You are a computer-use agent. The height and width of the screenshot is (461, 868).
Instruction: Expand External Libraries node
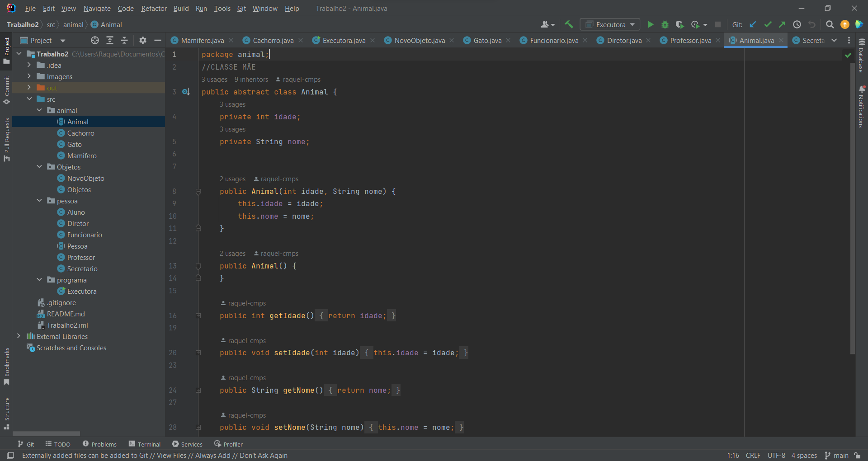pos(19,336)
